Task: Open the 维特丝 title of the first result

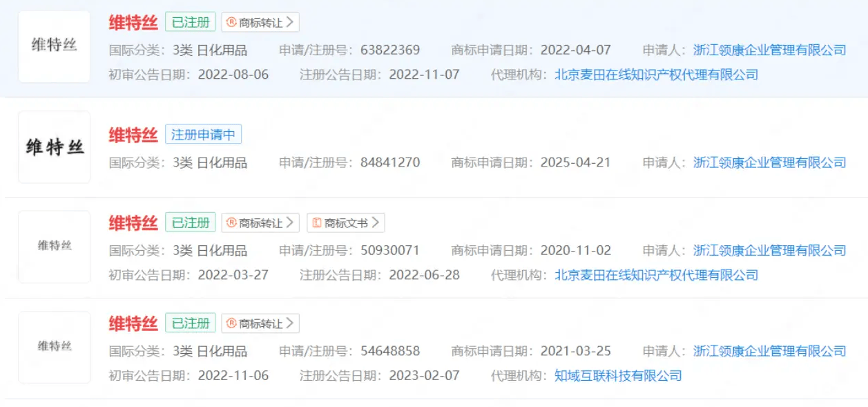Action: pos(133,22)
